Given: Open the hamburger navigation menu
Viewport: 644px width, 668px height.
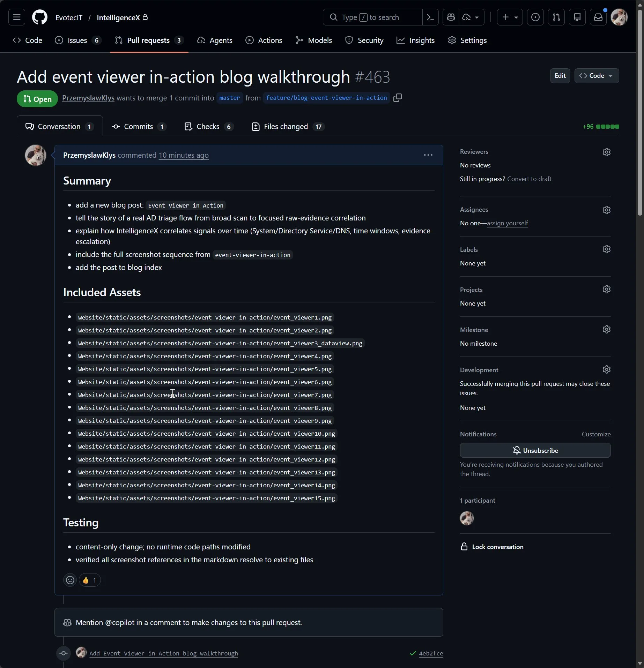Looking at the screenshot, I should [x=16, y=17].
